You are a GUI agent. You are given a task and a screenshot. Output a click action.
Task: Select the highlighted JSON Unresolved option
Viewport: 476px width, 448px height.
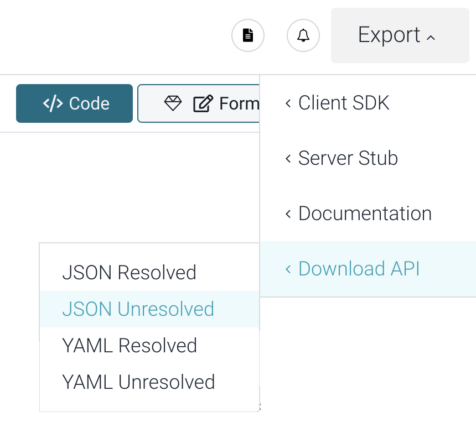coord(138,309)
